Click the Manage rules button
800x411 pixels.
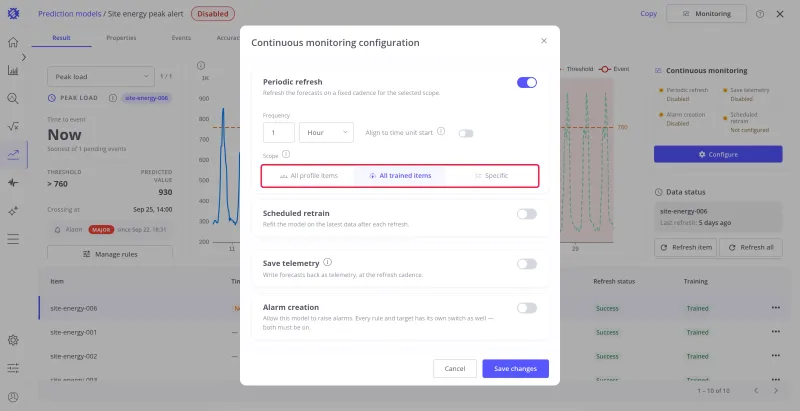(x=110, y=254)
